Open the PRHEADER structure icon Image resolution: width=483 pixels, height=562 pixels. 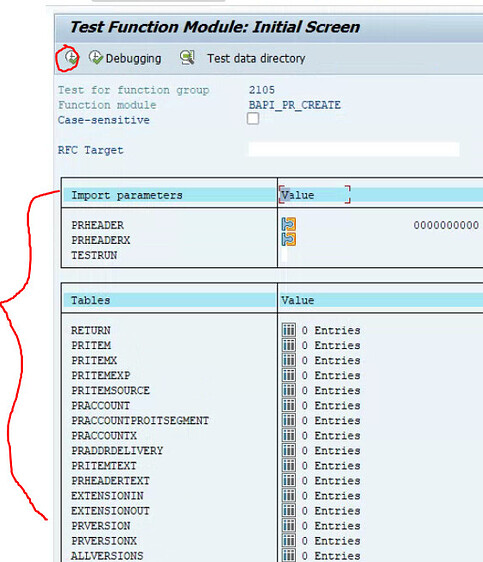point(288,224)
